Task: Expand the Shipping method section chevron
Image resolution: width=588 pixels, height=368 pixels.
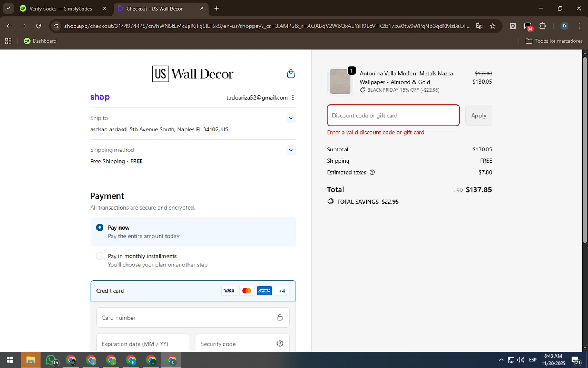Action: coord(290,150)
